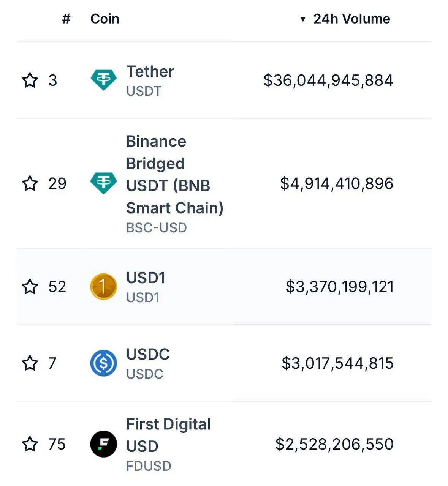Click Tether's 24h volume value
Viewport: 448px width, 486px height.
coord(328,80)
